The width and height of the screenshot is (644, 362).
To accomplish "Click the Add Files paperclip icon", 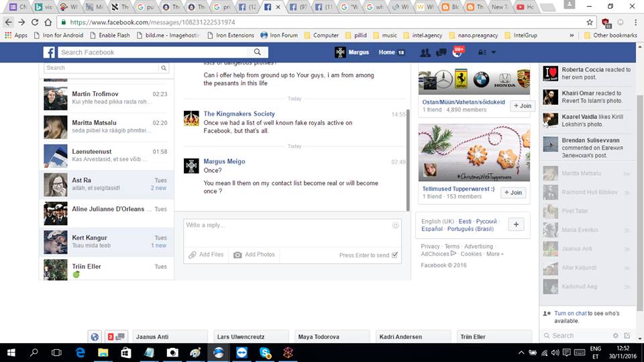I will click(x=192, y=255).
